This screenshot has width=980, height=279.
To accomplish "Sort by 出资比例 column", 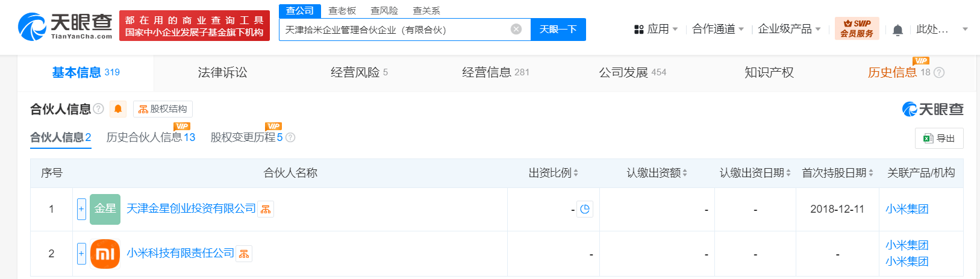I will [x=554, y=173].
